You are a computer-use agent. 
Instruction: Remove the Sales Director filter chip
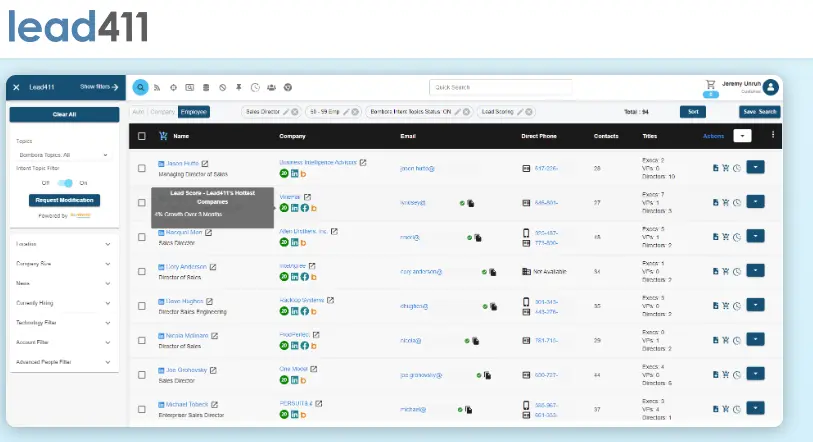pyautogui.click(x=295, y=112)
